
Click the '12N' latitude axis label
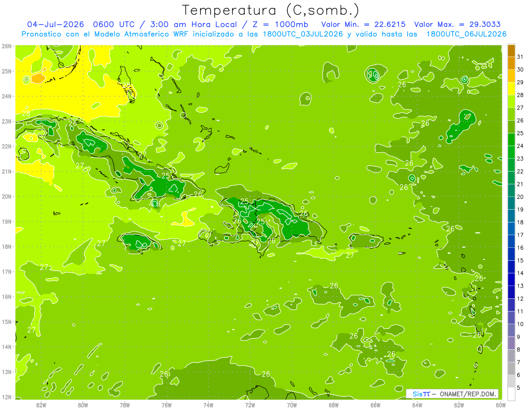pos(7,396)
